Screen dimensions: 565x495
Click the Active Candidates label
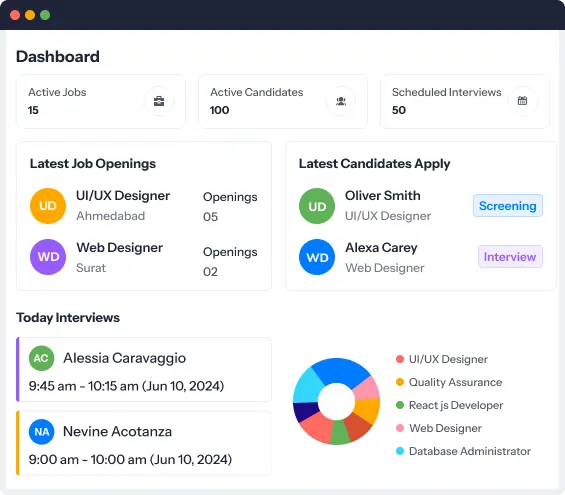(x=257, y=92)
